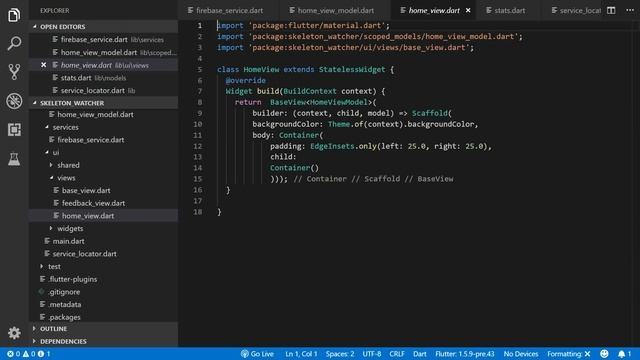This screenshot has width=640, height=360.
Task: Click the feedback smiley icon in status bar
Action: click(x=604, y=354)
